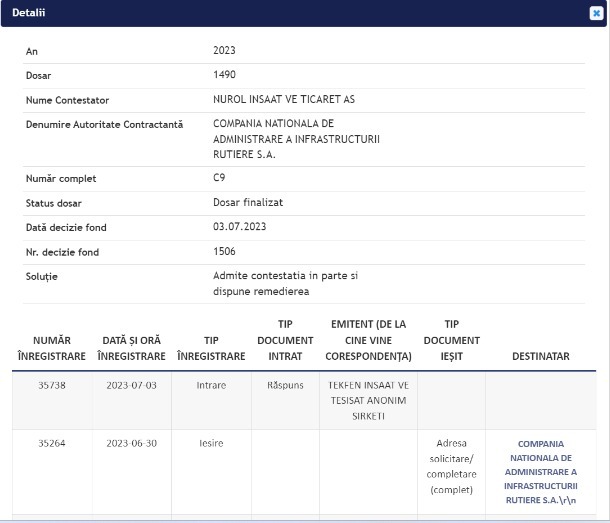This screenshot has height=523, width=610.
Task: Click the TIP DOCUMENT IEȘIT column header
Action: (452, 340)
